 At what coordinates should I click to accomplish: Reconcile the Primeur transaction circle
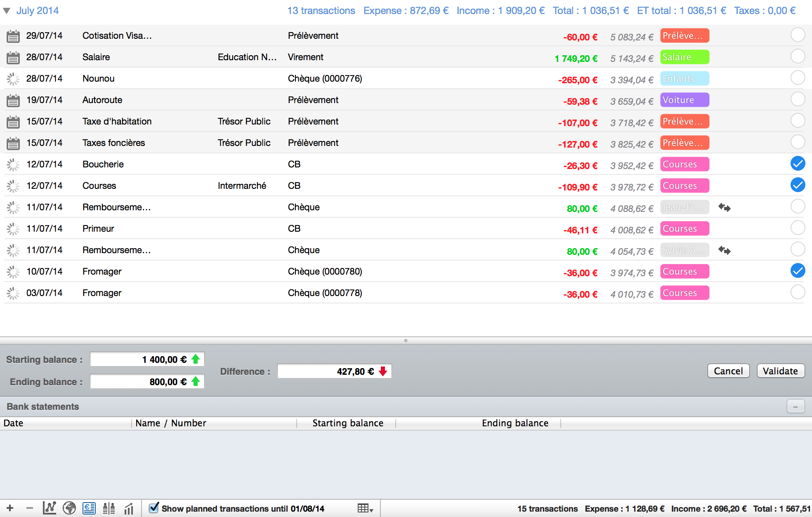coord(798,228)
